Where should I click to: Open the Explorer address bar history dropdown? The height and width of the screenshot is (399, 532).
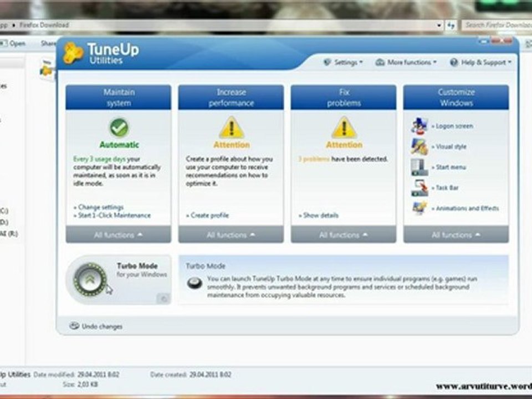click(439, 25)
